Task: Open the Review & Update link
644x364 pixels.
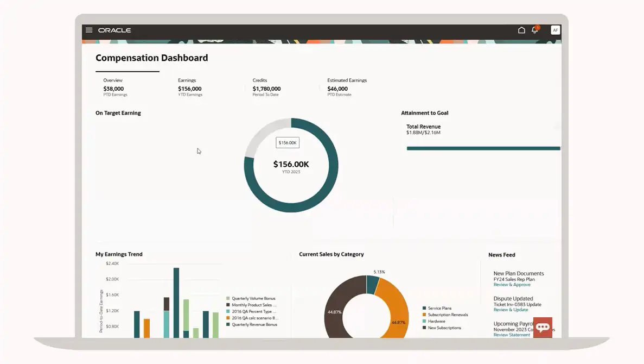Action: (511, 310)
